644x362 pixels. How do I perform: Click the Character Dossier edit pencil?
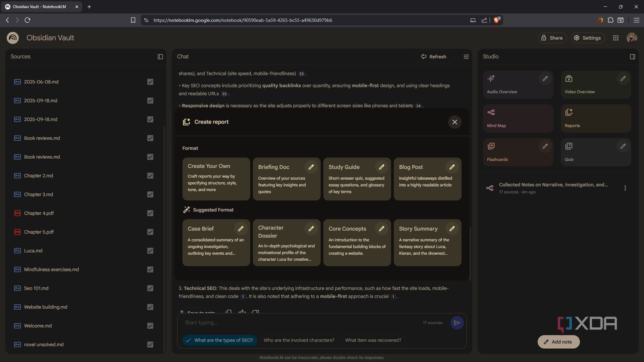[x=311, y=229]
